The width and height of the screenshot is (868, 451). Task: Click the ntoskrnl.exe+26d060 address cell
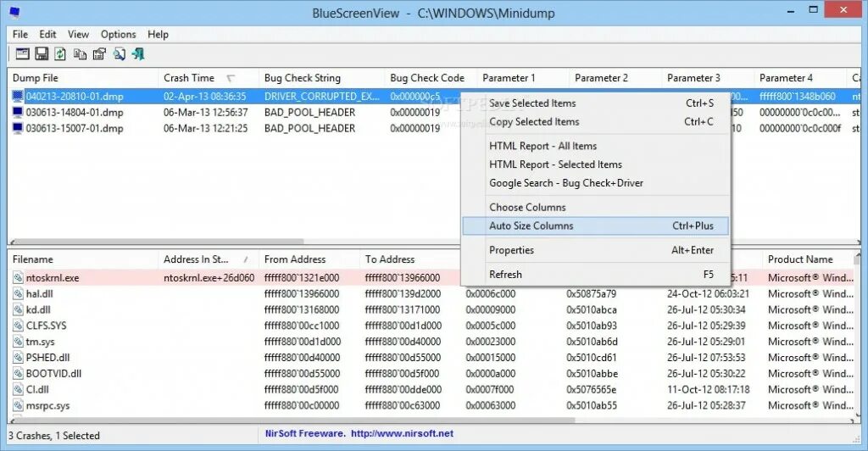[209, 278]
